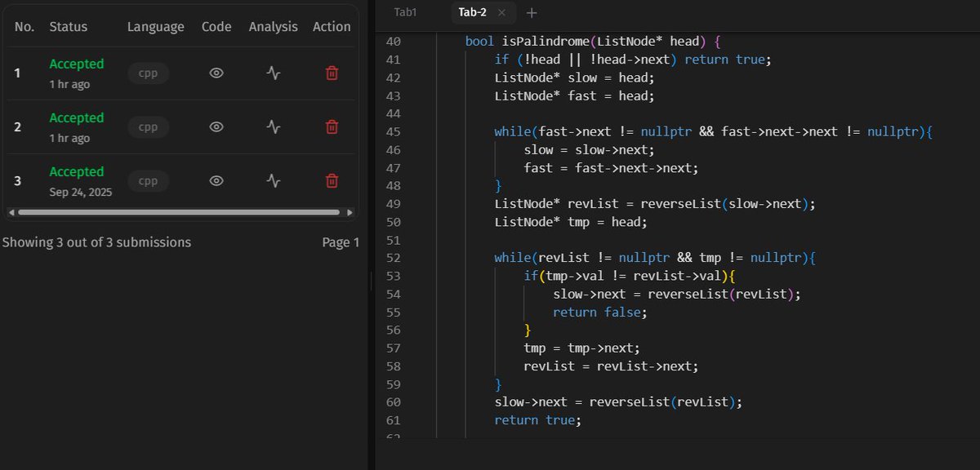Click line number 40 in the gutter
This screenshot has height=470, width=980.
(x=393, y=41)
